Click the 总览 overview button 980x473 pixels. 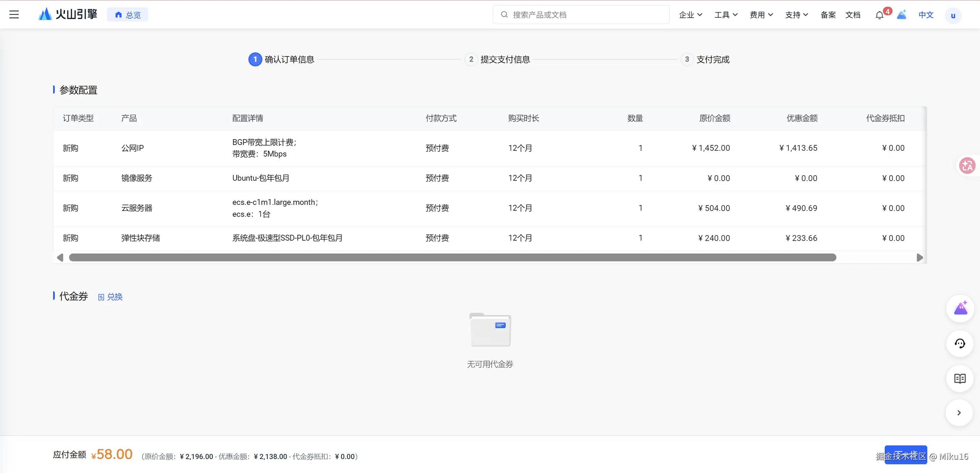tap(128, 15)
